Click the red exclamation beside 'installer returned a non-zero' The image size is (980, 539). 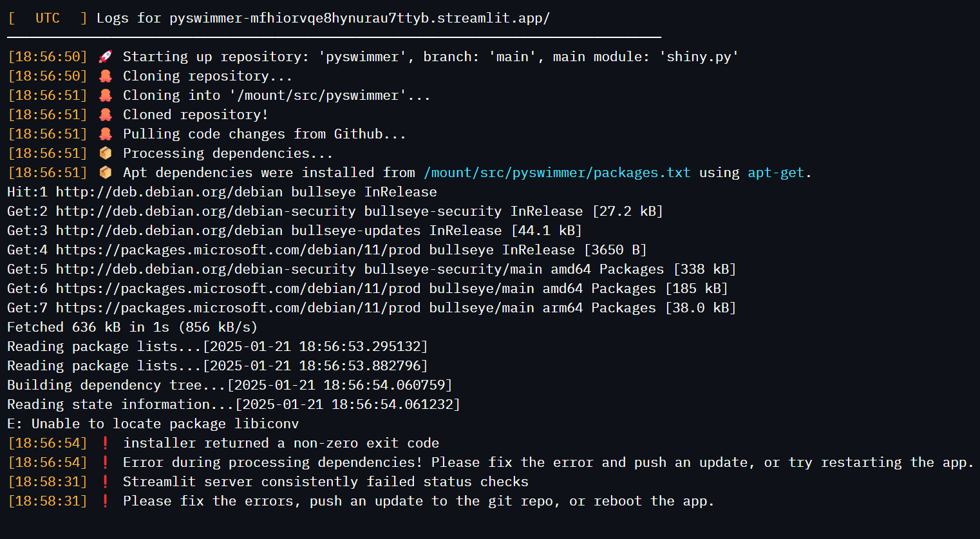coord(106,443)
